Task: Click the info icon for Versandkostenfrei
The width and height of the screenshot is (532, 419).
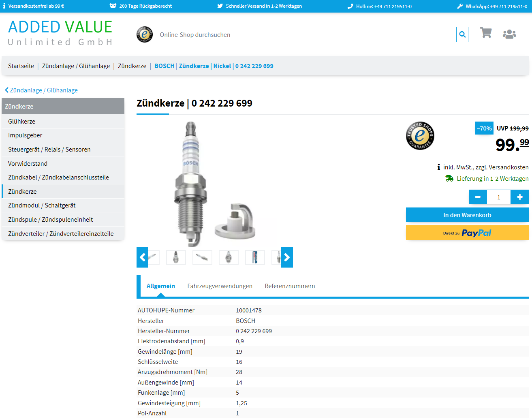Action: [x=4, y=6]
